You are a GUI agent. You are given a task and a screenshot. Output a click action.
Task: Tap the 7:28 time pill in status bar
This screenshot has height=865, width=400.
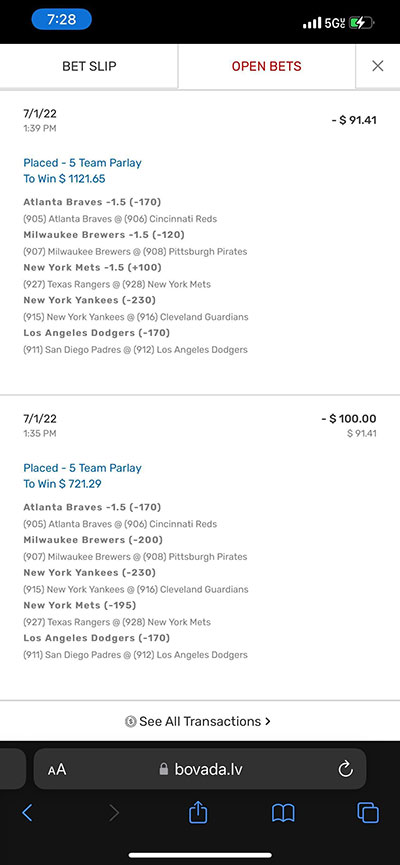[x=61, y=19]
